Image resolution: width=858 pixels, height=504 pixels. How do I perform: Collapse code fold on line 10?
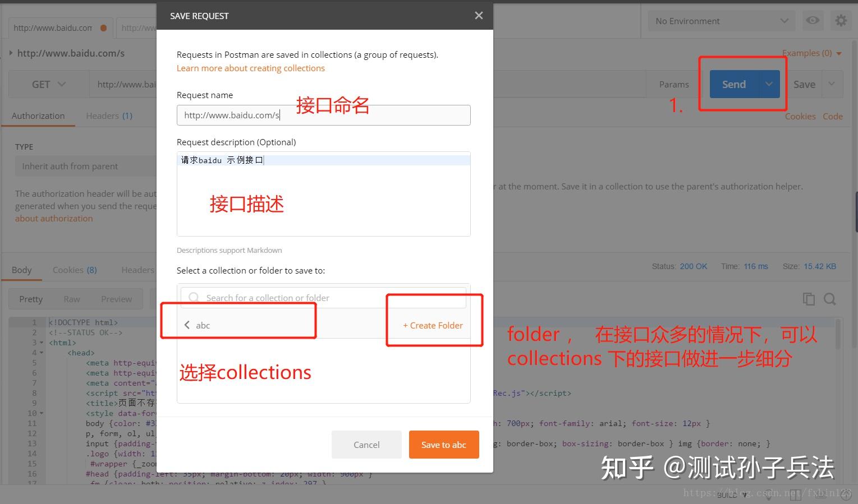(42, 413)
